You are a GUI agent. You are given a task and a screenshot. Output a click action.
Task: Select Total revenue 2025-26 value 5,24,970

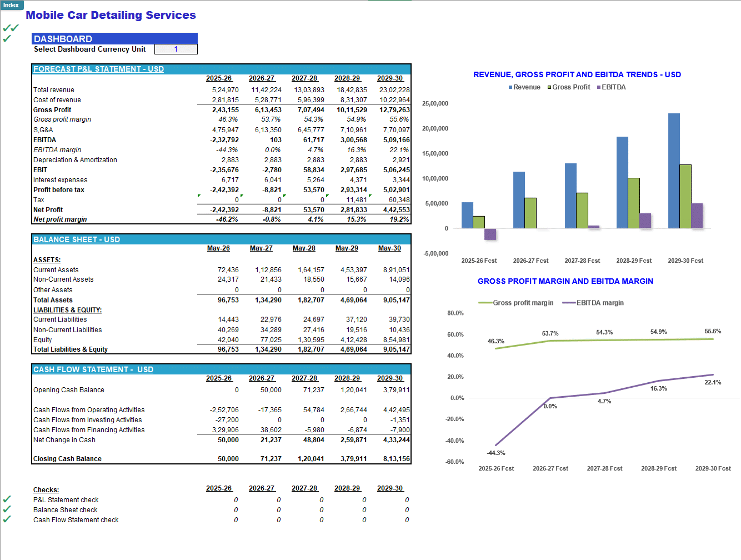click(226, 89)
